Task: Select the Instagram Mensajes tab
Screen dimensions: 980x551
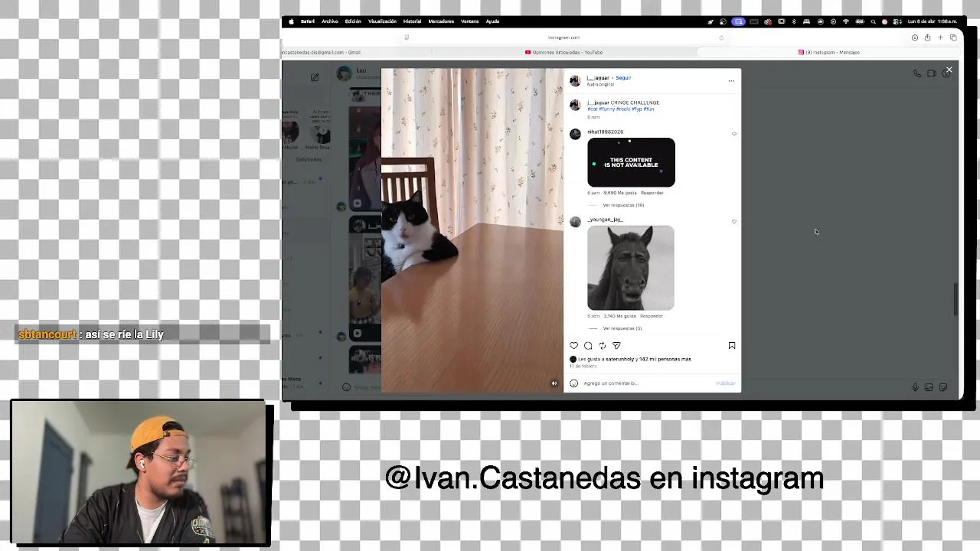Action: click(829, 52)
